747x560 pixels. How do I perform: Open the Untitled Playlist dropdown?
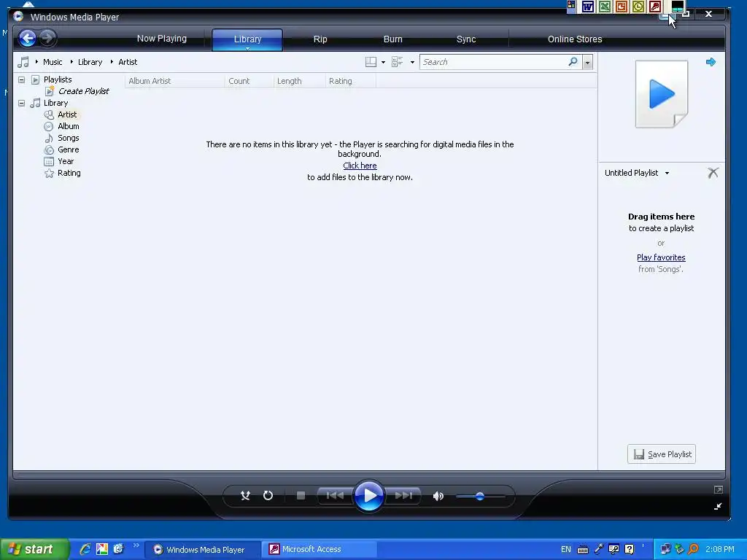click(x=637, y=173)
